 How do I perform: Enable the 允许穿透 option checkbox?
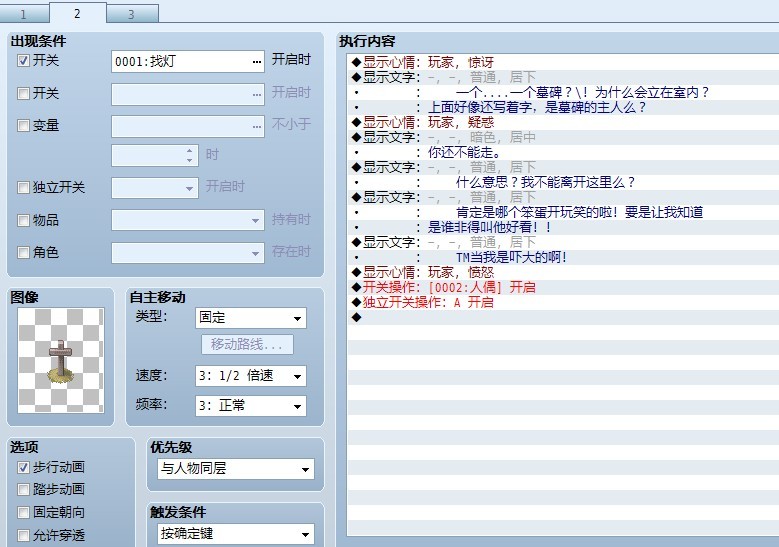pos(23,535)
